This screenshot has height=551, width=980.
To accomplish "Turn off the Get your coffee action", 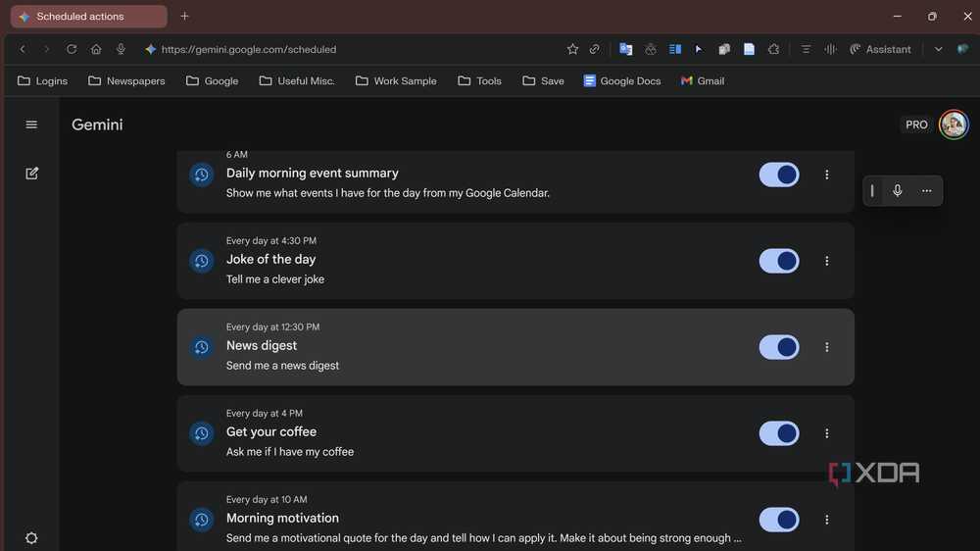I will pyautogui.click(x=779, y=433).
